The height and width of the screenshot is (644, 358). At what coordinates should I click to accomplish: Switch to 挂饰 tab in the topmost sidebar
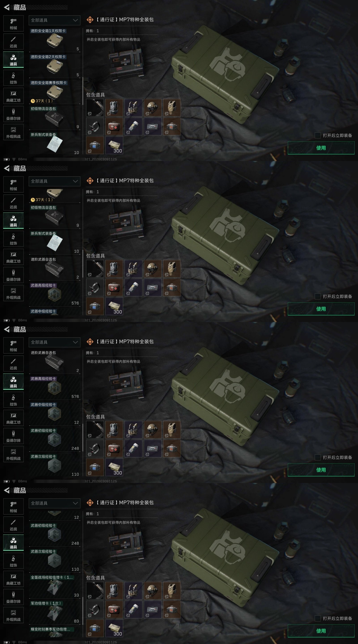pos(13,78)
